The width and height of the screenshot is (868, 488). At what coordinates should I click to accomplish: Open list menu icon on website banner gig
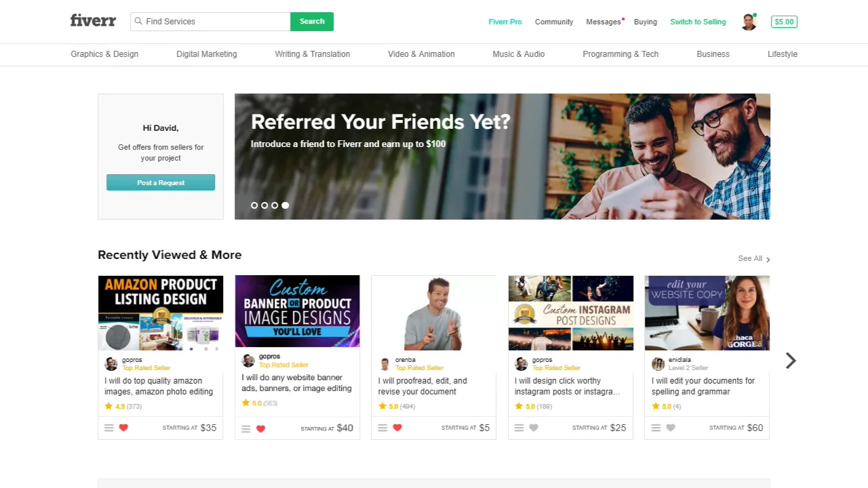(x=245, y=428)
